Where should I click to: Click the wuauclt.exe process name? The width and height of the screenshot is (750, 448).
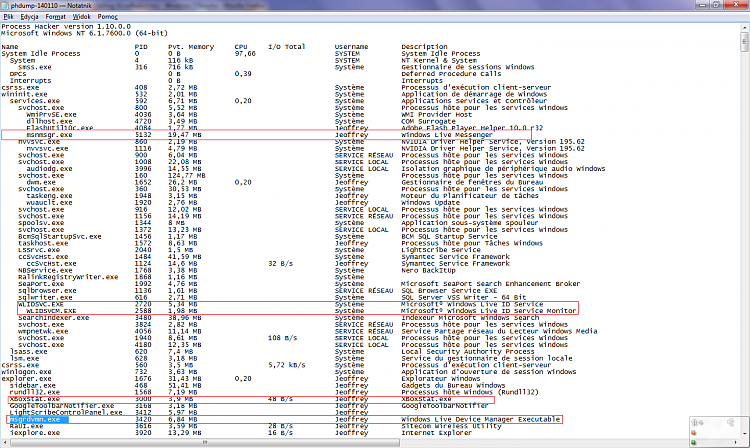coord(49,203)
